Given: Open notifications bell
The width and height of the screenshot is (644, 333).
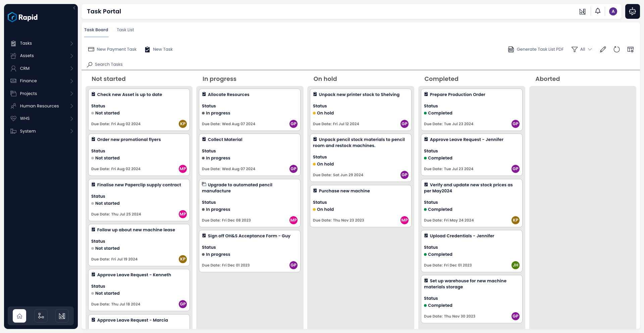Looking at the screenshot, I should tap(598, 11).
